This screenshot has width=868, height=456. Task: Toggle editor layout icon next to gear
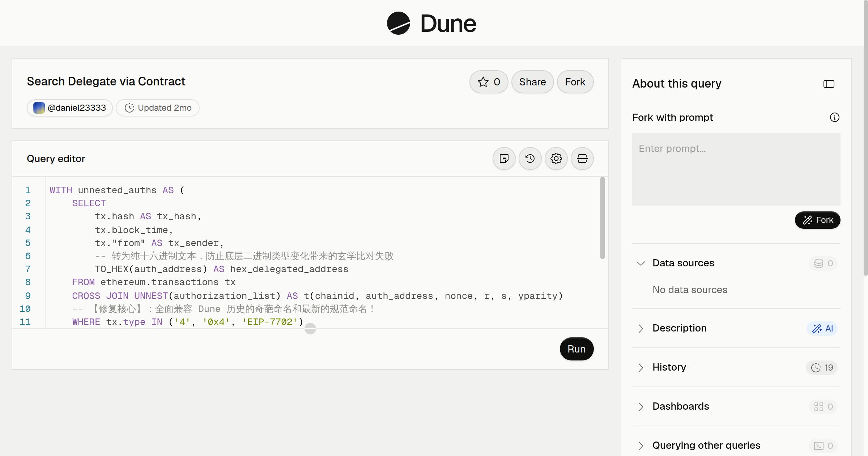[582, 159]
